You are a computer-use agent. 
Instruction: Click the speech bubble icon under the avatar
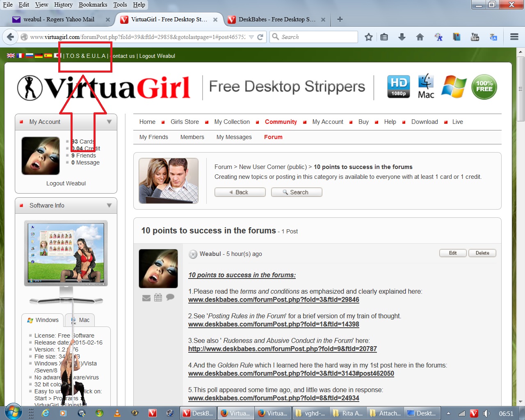(170, 297)
